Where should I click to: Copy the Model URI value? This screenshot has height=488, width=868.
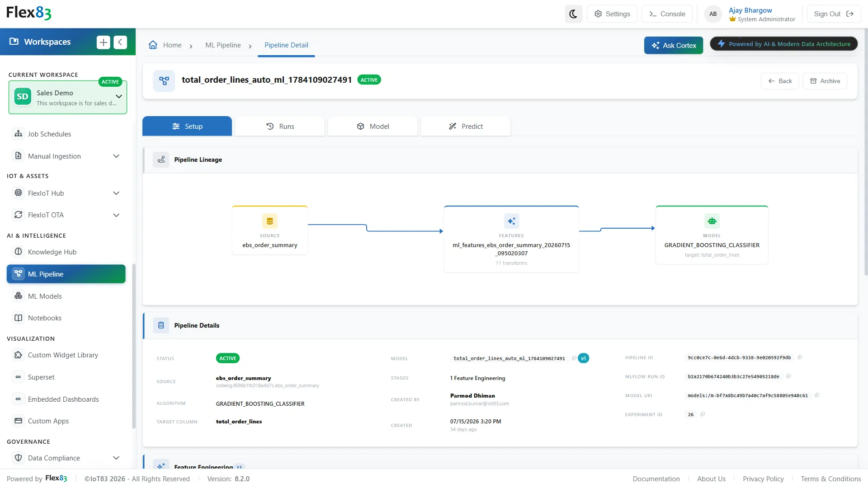[817, 395]
